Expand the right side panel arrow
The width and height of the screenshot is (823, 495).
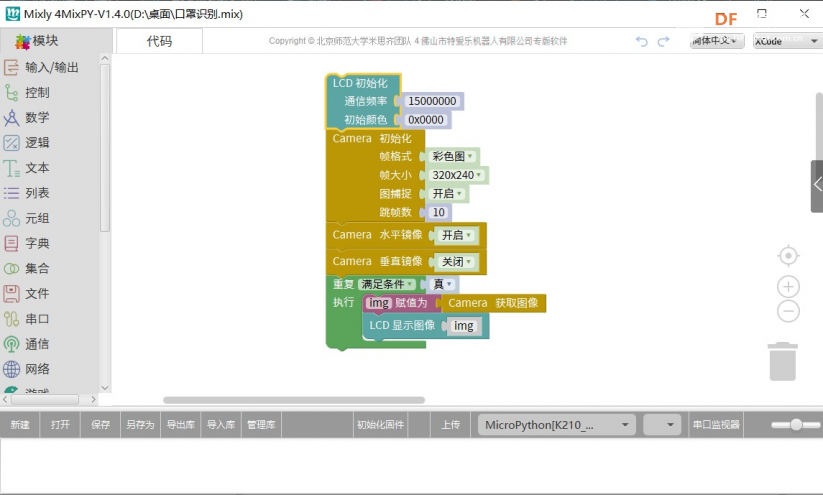[x=817, y=185]
